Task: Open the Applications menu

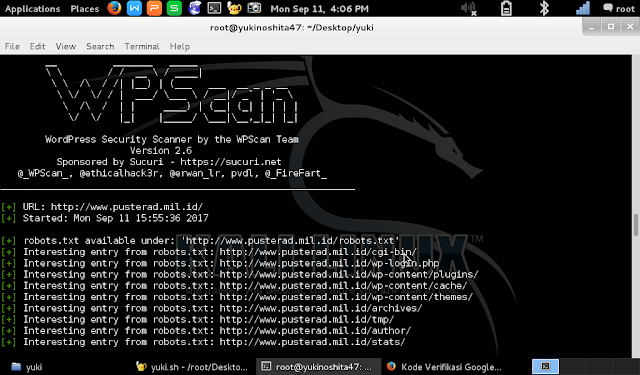Action: [32, 9]
